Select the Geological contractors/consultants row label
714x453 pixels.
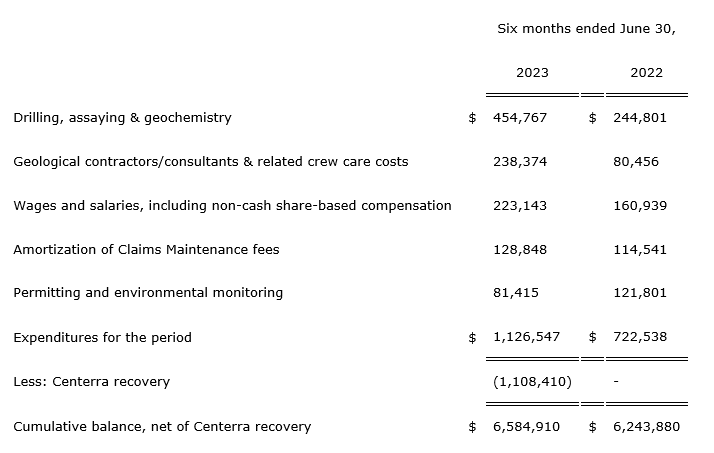pos(210,161)
